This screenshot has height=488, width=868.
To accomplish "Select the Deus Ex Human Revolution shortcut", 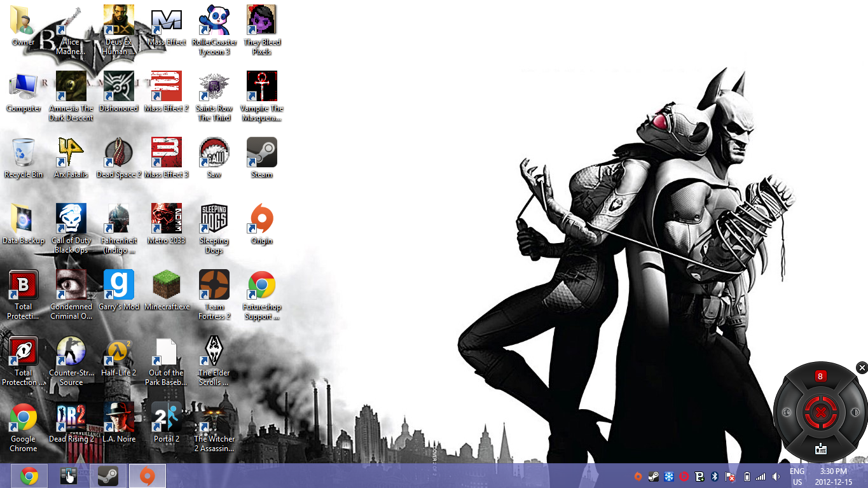I will pyautogui.click(x=119, y=31).
